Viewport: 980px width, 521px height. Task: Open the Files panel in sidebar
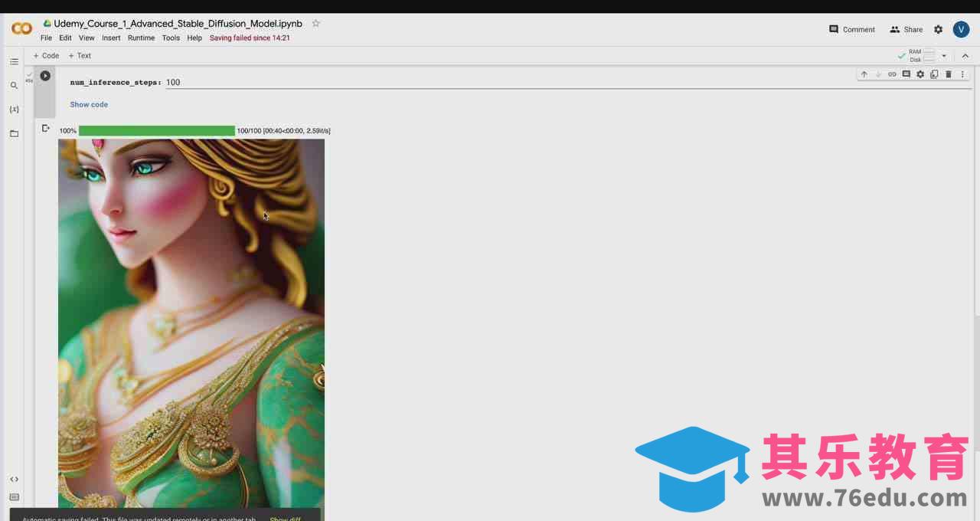pyautogui.click(x=14, y=133)
